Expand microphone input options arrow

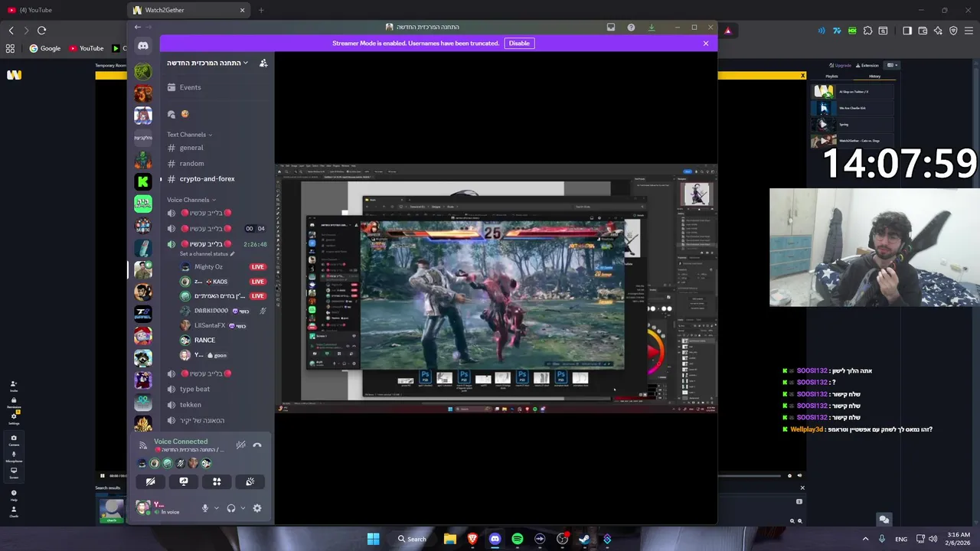pyautogui.click(x=217, y=508)
